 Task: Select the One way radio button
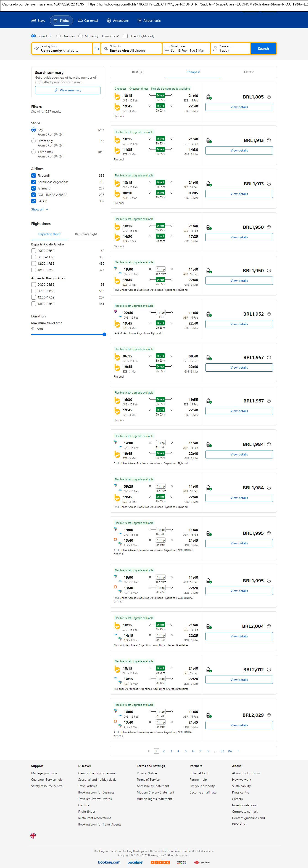[59, 36]
